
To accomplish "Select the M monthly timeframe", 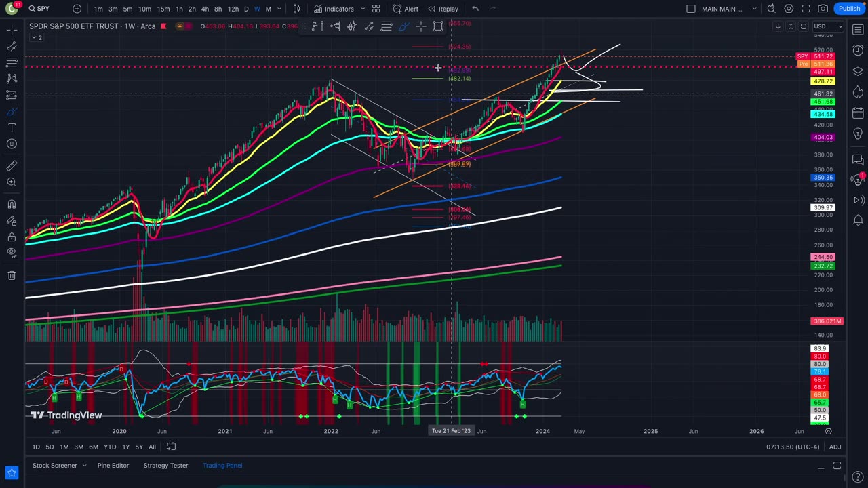I will click(x=269, y=9).
